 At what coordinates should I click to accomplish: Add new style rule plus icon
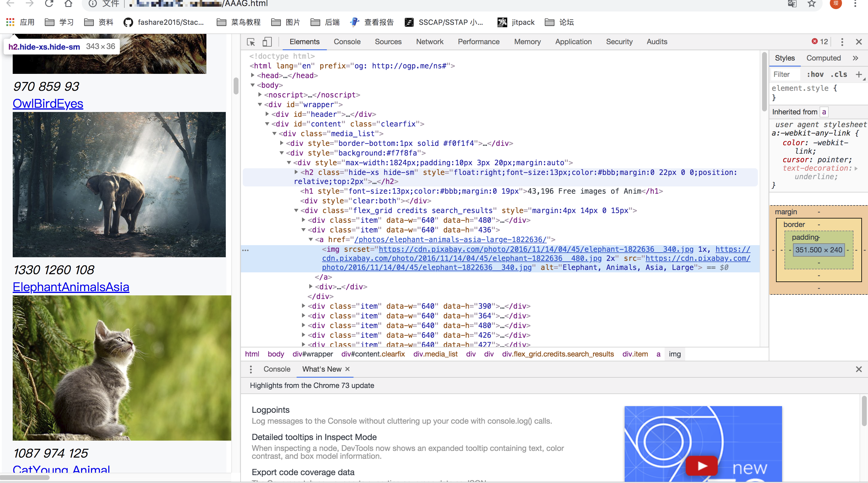859,74
